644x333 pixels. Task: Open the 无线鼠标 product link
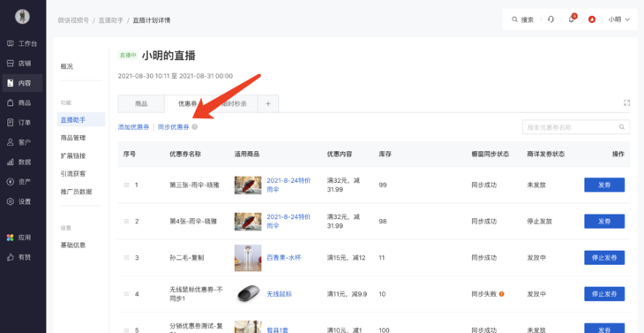280,294
